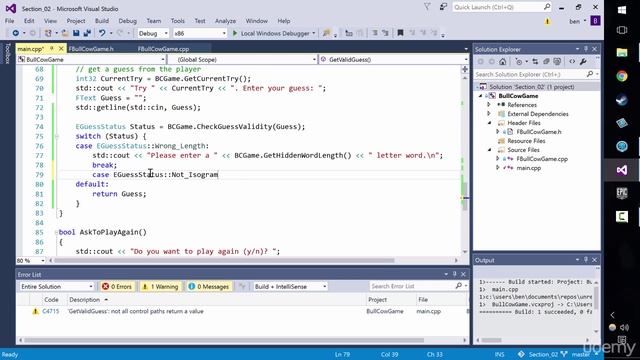Screen dimensions: 640x360
Task: Open the Entire Solution scope dropdown
Action: [x=57, y=287]
